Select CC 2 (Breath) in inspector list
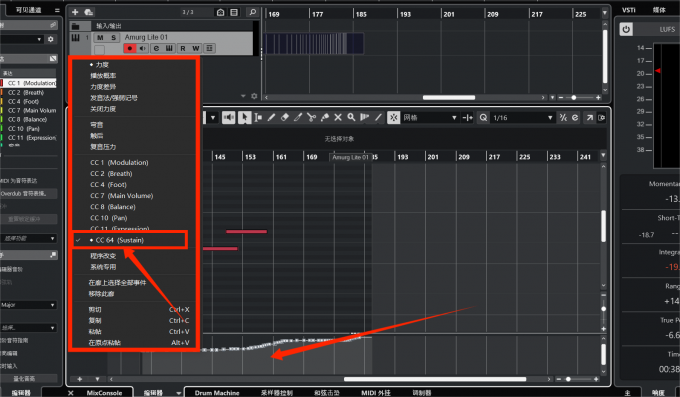Viewport: 680px width, 397px height. 26,92
